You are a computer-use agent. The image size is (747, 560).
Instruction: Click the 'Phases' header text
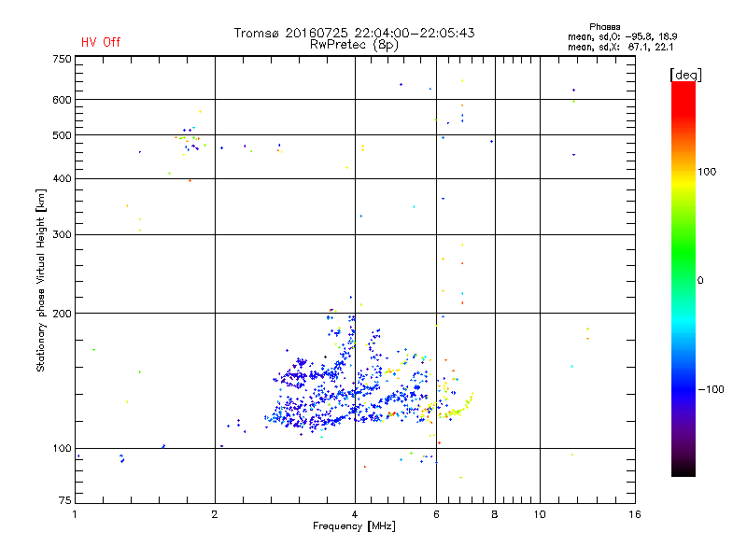click(x=604, y=27)
